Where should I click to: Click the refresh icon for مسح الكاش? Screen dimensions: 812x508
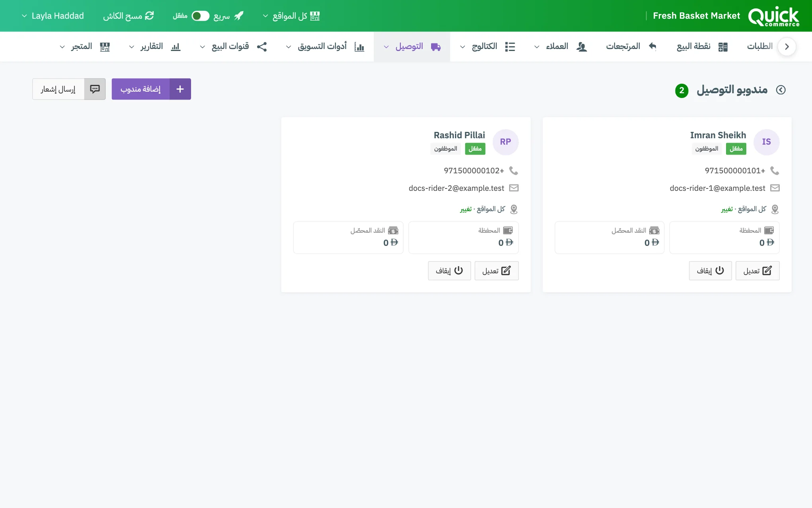[149, 16]
